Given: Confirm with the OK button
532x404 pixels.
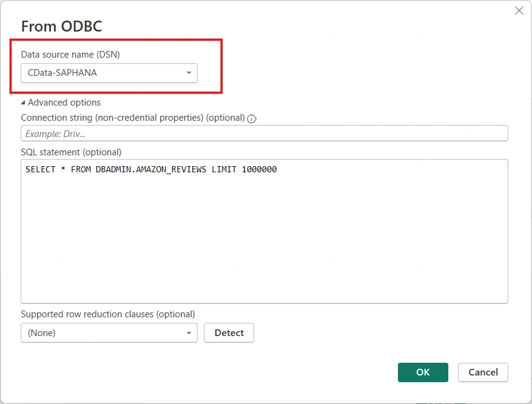Looking at the screenshot, I should pos(423,372).
